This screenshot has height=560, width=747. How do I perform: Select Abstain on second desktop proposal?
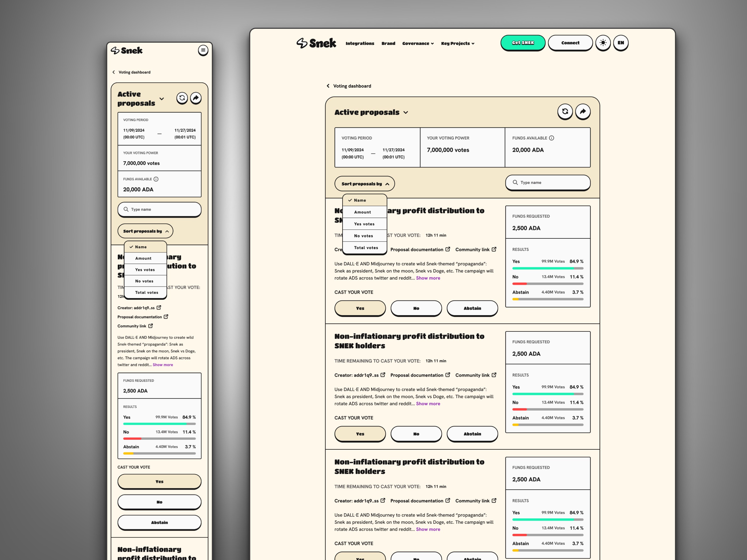pyautogui.click(x=472, y=434)
